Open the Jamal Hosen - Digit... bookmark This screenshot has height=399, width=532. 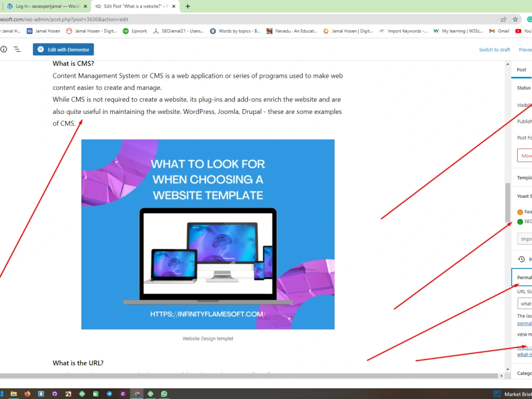pyautogui.click(x=92, y=31)
